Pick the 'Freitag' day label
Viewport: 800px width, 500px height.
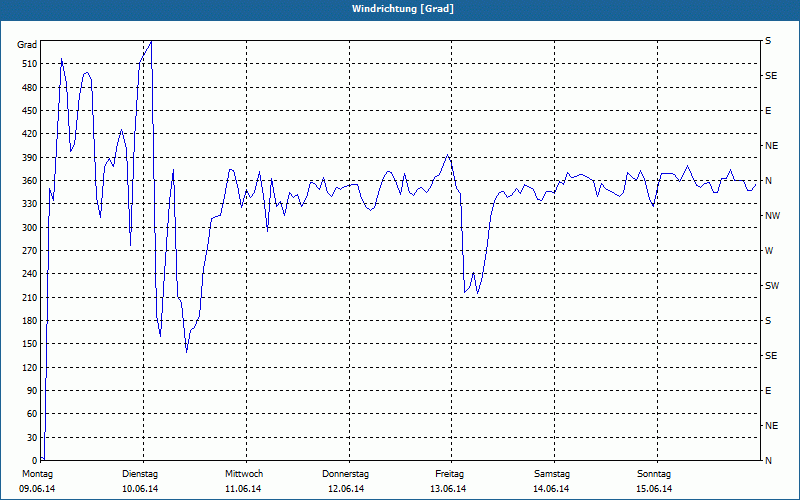pos(449,474)
